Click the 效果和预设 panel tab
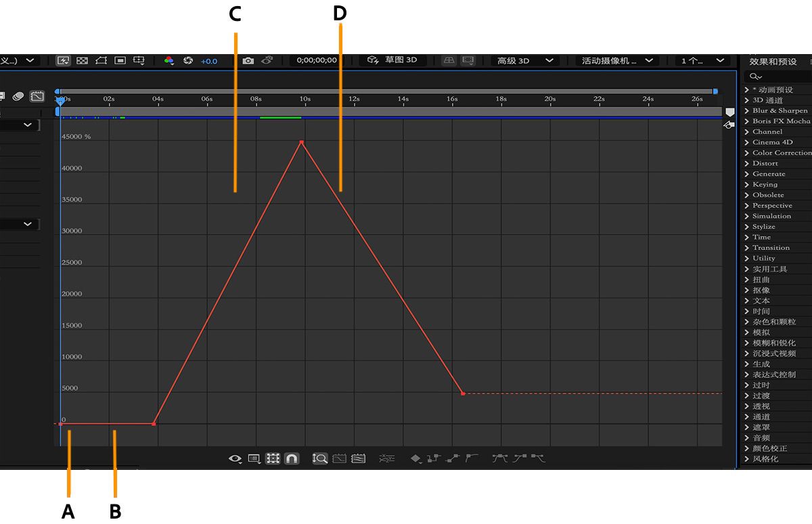 point(773,62)
